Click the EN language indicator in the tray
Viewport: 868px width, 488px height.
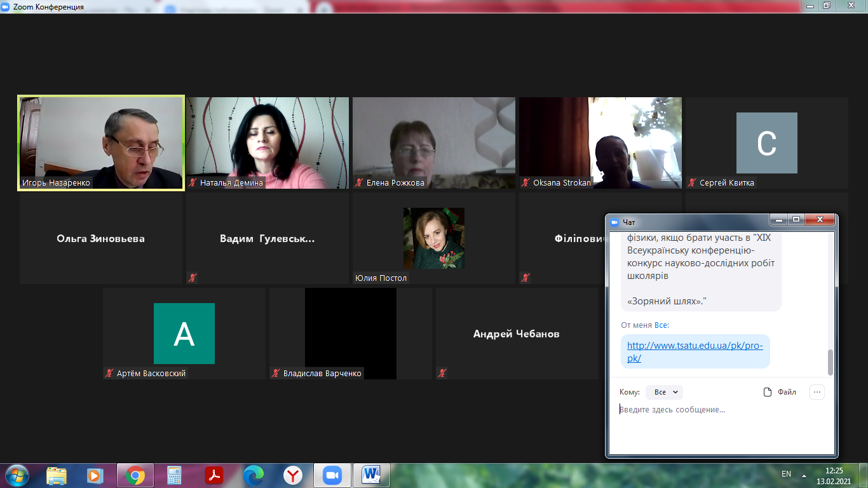pos(786,474)
